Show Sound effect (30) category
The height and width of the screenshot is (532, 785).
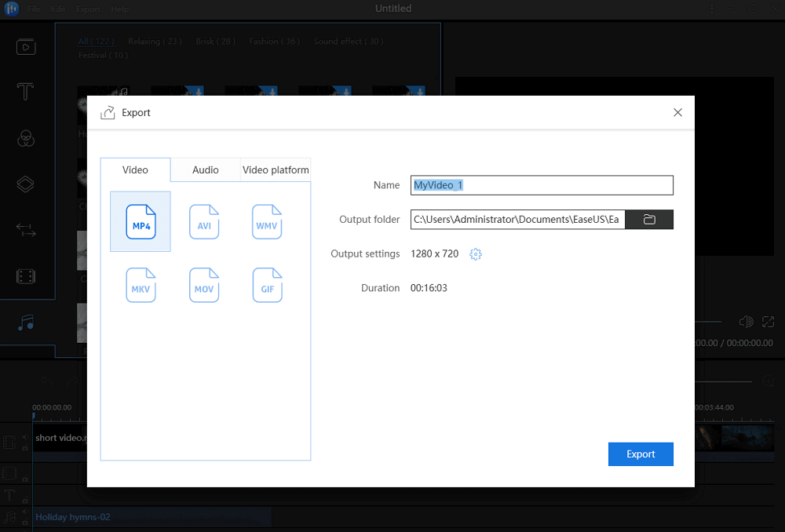pyautogui.click(x=349, y=42)
